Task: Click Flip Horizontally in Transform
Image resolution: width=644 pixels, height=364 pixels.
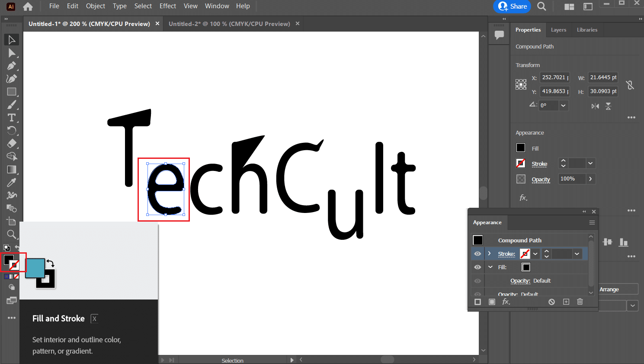Action: [595, 106]
